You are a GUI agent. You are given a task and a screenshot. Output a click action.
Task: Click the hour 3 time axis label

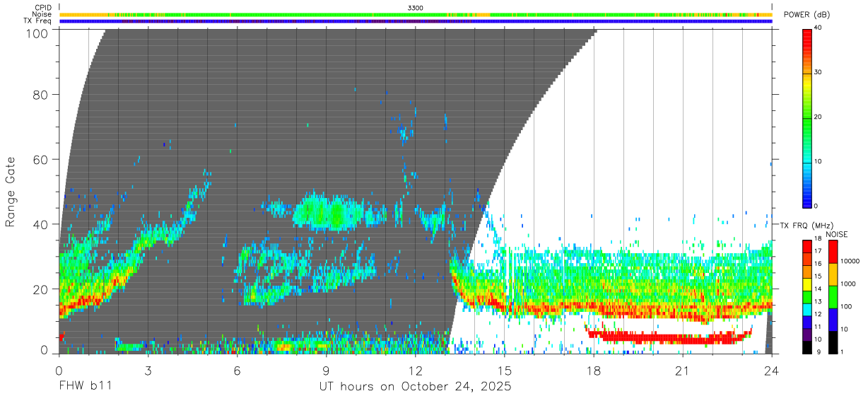148,371
